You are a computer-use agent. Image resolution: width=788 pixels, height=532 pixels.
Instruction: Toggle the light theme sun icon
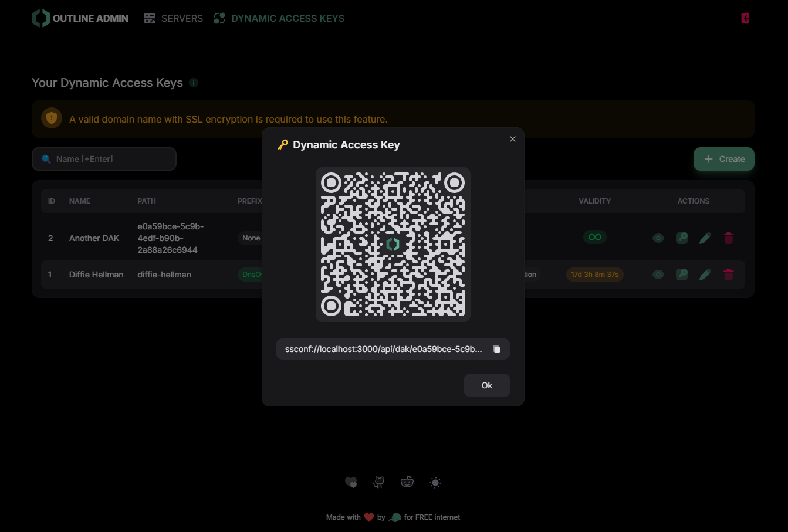click(x=435, y=483)
